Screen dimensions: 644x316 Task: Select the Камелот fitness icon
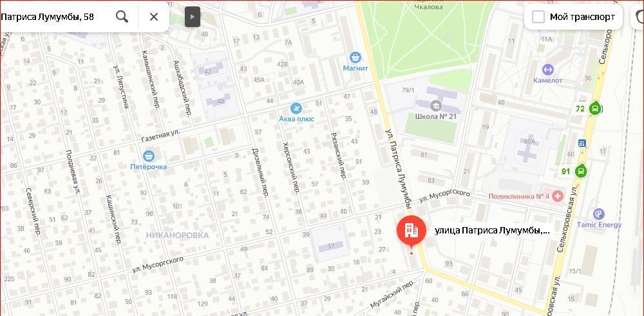coord(547,70)
